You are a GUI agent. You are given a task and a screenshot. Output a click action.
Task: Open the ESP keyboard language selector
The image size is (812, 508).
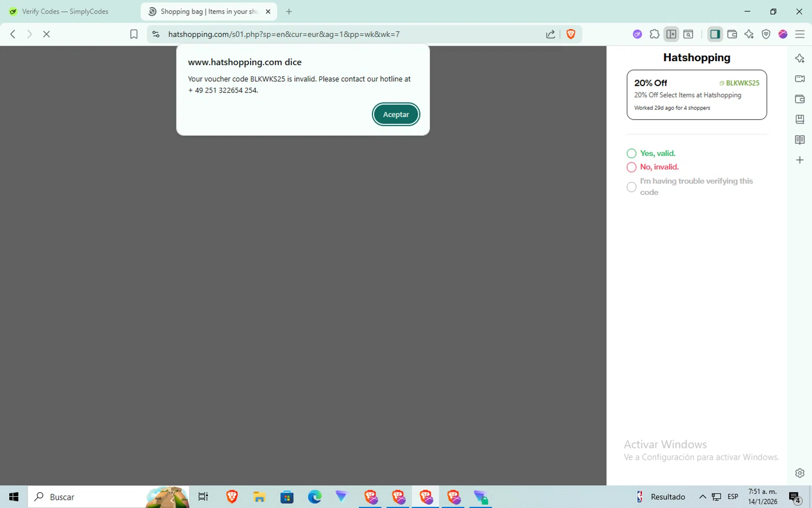(x=733, y=497)
